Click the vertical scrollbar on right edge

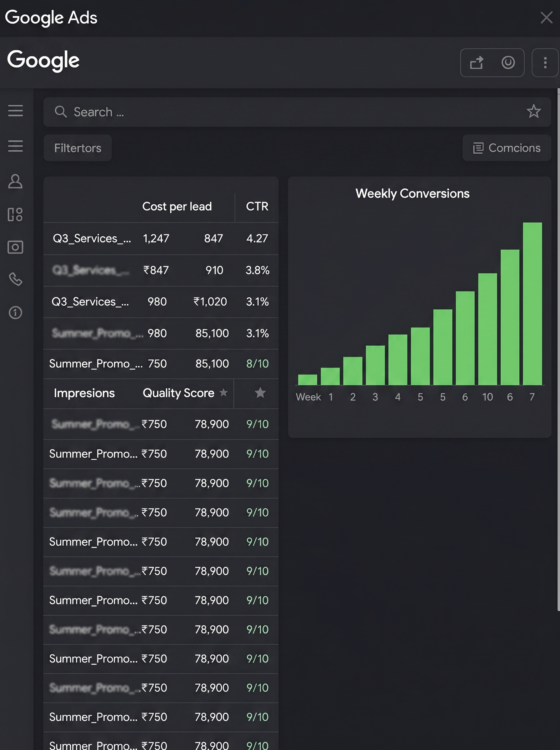coord(558,349)
